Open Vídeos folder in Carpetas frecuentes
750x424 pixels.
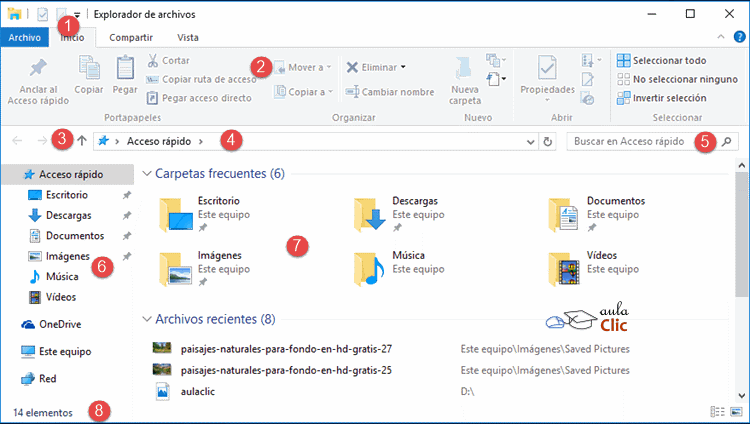click(594, 269)
